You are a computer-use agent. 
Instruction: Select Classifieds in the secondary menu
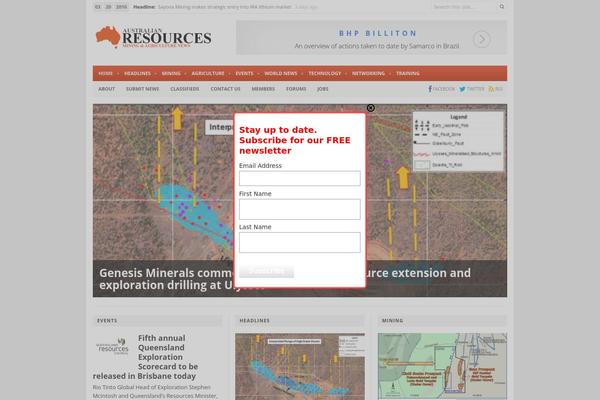[184, 89]
